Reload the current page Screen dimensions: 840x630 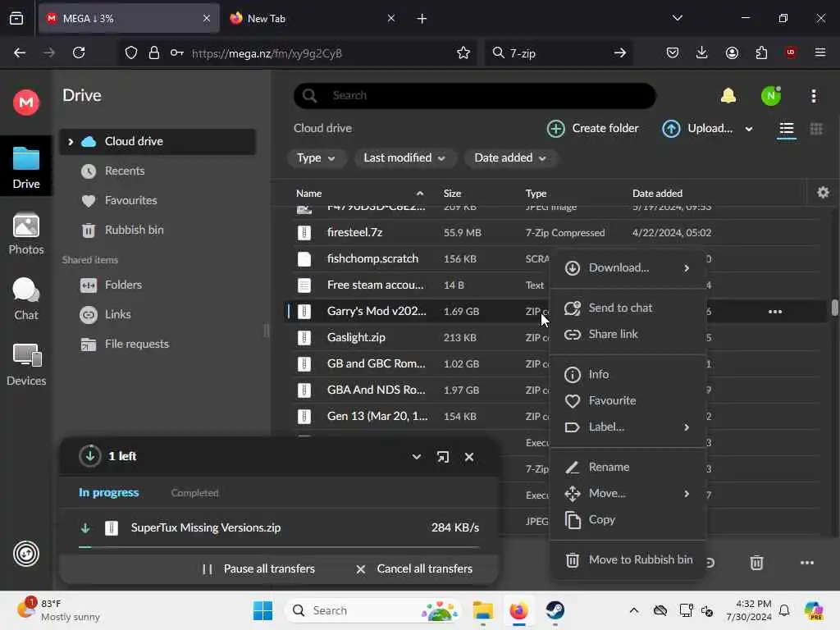pos(79,52)
